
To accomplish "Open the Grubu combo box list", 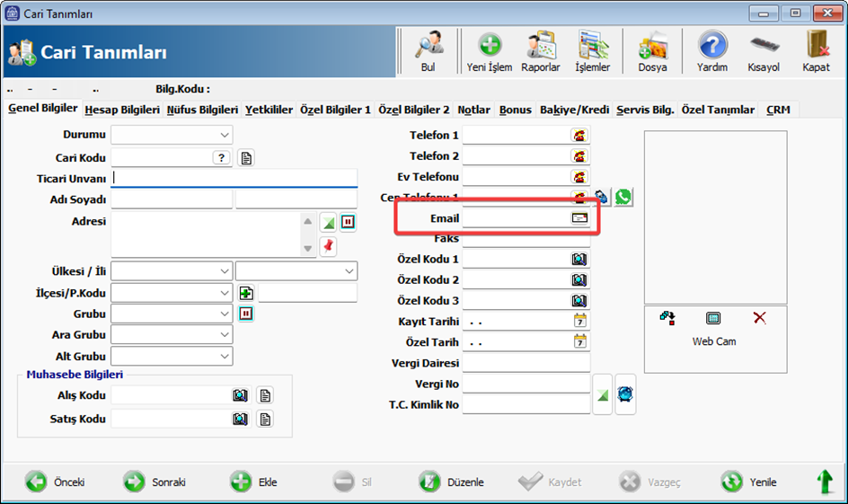I will [224, 314].
